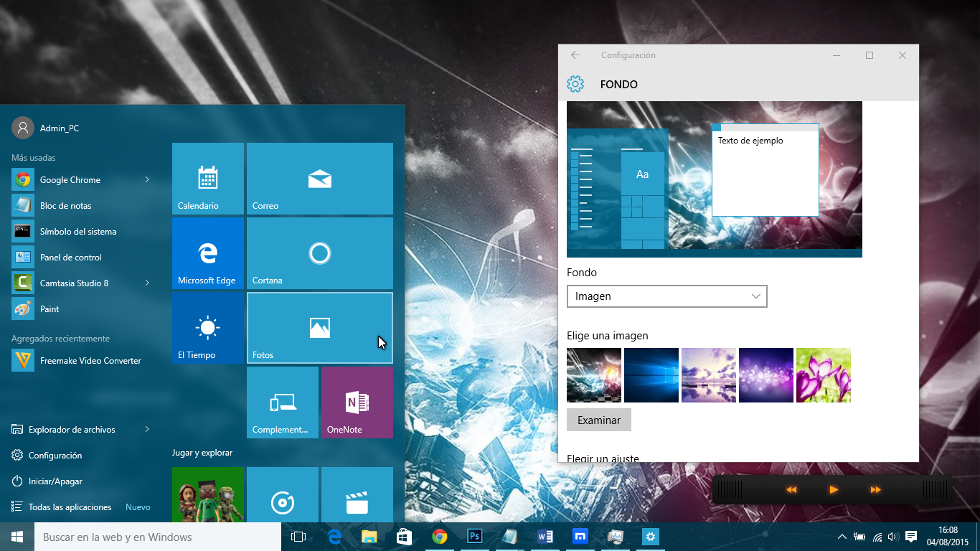Open the Correo tile
The image size is (980, 551).
(319, 178)
